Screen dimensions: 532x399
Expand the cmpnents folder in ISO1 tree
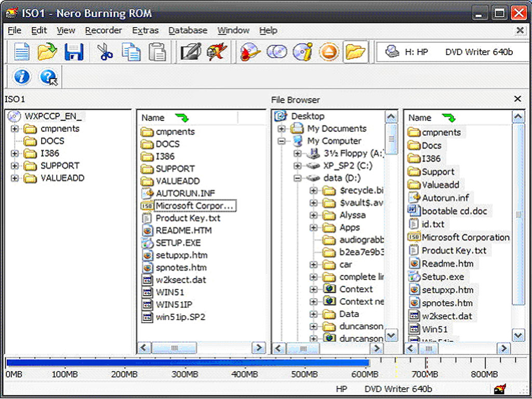14,129
